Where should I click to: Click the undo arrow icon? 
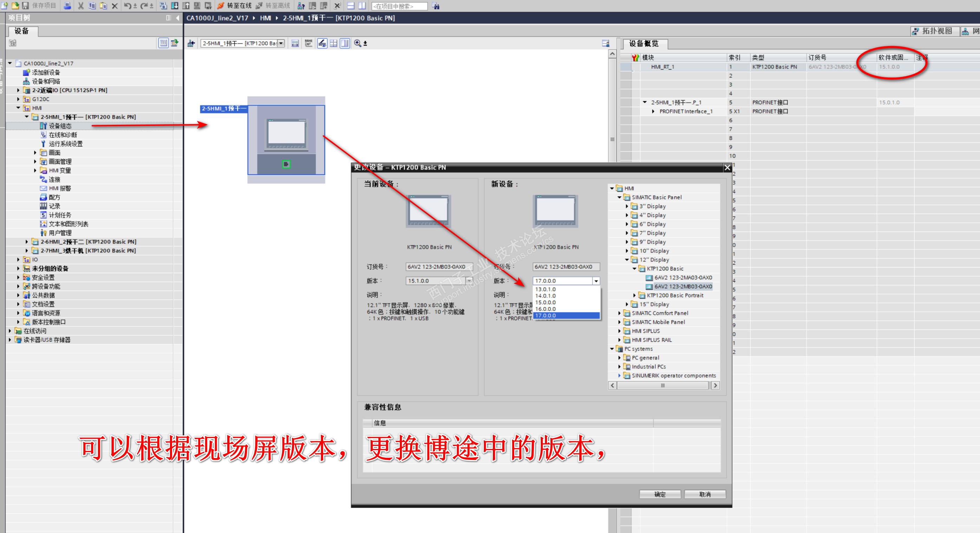click(x=128, y=6)
